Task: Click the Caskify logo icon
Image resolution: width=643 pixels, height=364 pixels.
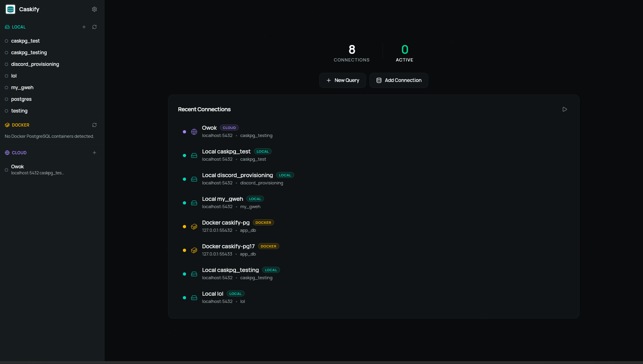Action: tap(10, 9)
